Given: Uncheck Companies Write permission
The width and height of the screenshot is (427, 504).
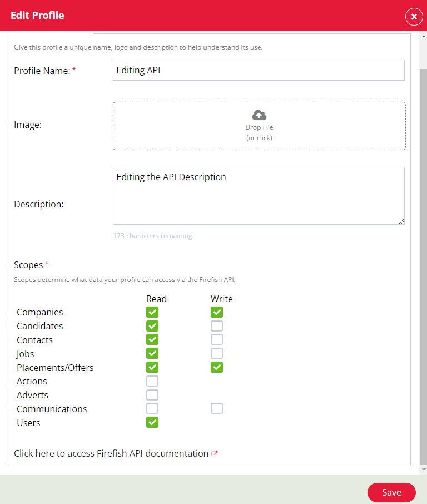Looking at the screenshot, I should click(216, 312).
